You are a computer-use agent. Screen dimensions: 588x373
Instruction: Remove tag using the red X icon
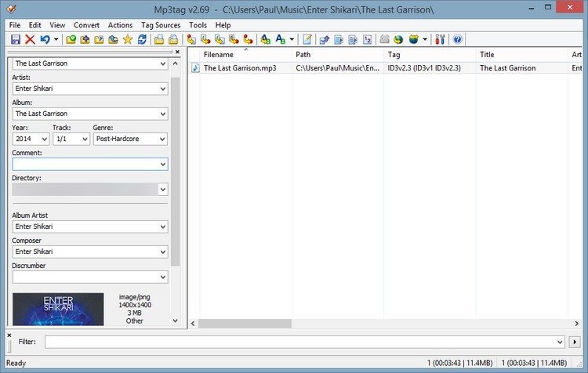click(x=30, y=39)
